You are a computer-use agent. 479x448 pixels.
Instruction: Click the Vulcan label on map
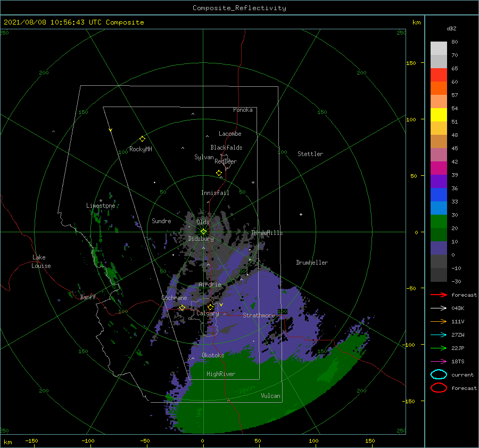(x=271, y=396)
